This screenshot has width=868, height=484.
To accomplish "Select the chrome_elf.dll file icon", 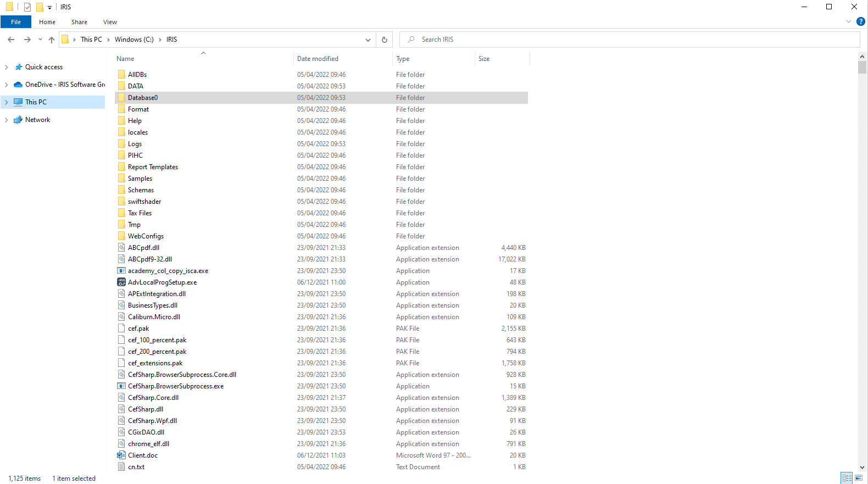I will tap(121, 443).
